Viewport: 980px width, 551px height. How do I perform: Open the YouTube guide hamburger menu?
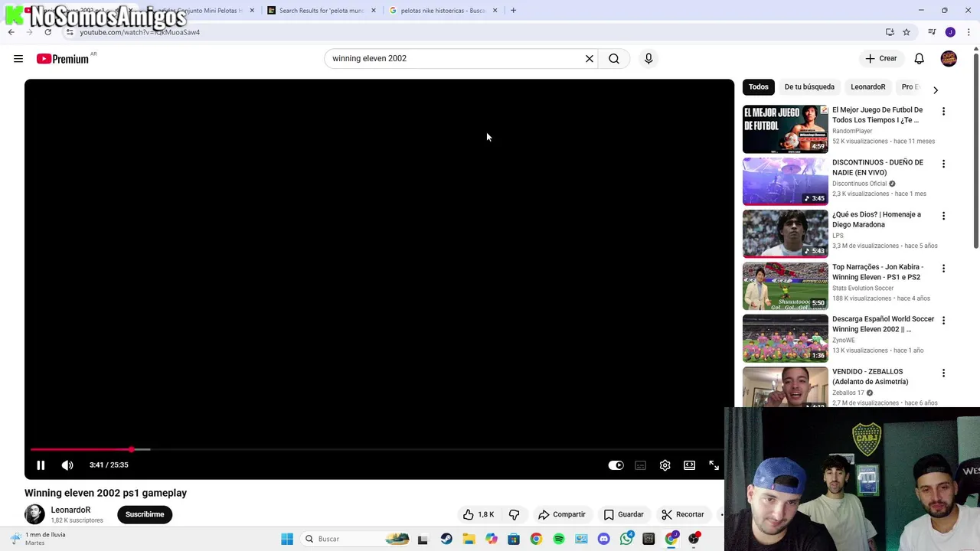coord(18,59)
